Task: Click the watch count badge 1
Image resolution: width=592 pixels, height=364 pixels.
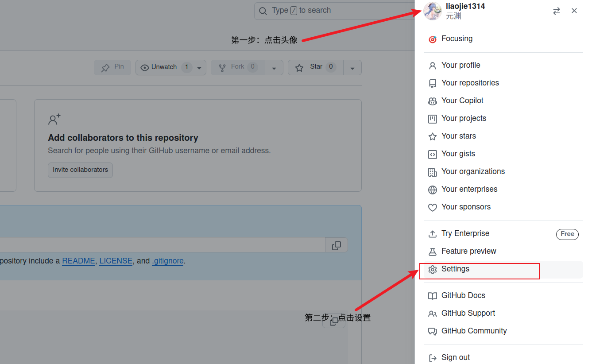Action: pyautogui.click(x=186, y=67)
